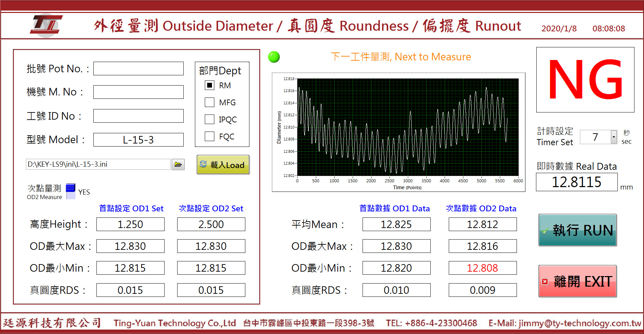Edit the OD1 Set Height value
The height and width of the screenshot is (334, 644).
point(130,224)
